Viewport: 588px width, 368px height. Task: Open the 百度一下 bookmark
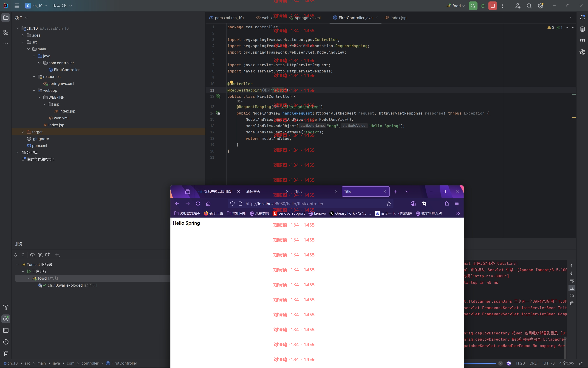click(x=394, y=213)
